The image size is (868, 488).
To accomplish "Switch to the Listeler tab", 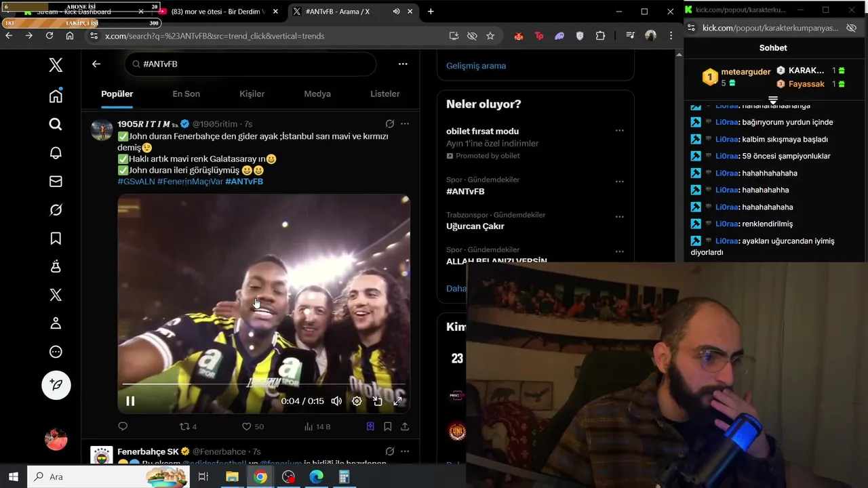I will (384, 94).
